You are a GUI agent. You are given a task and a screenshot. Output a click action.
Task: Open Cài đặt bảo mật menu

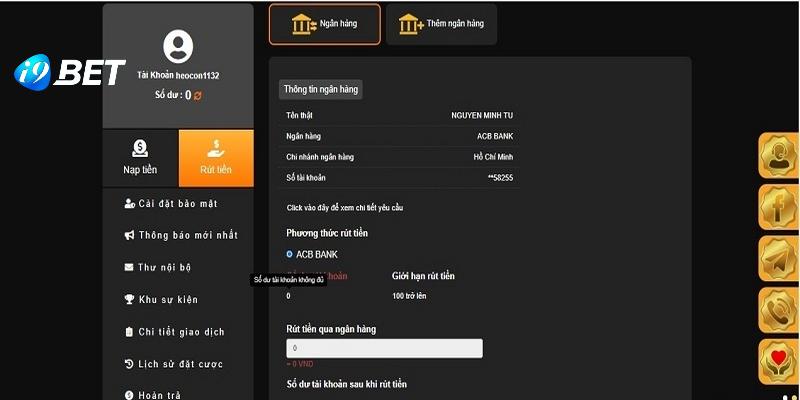[177, 204]
